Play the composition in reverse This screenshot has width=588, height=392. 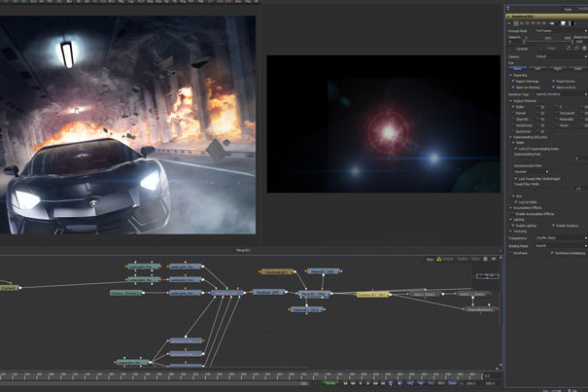[x=361, y=383]
